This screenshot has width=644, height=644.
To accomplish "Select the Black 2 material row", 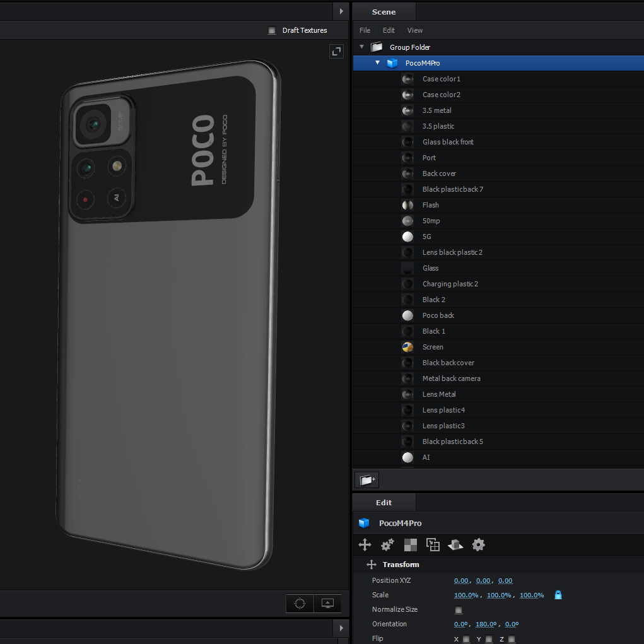I will tap(498, 300).
